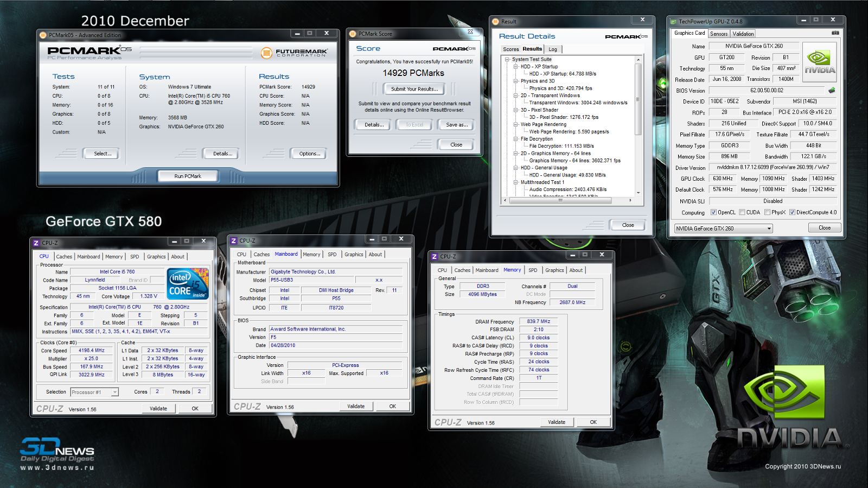Screen dimensions: 868x488
Task: Minimize the GPU-Z window
Action: point(803,20)
